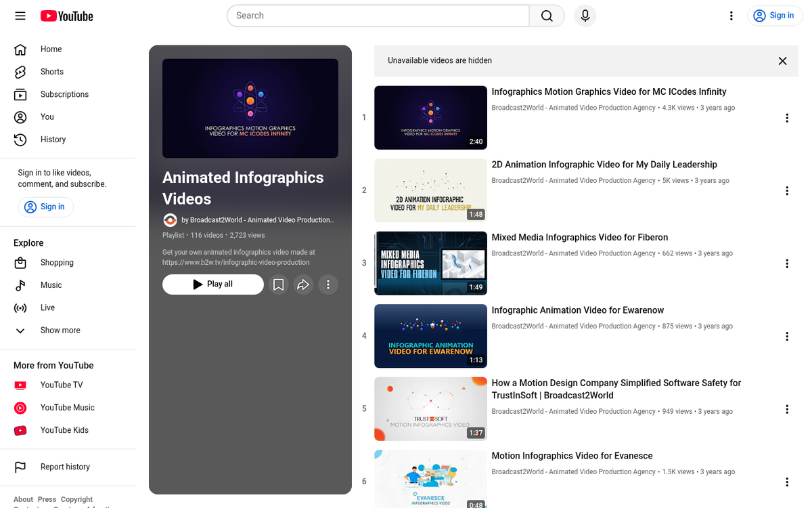Activate voice search with the microphone icon

pos(585,16)
